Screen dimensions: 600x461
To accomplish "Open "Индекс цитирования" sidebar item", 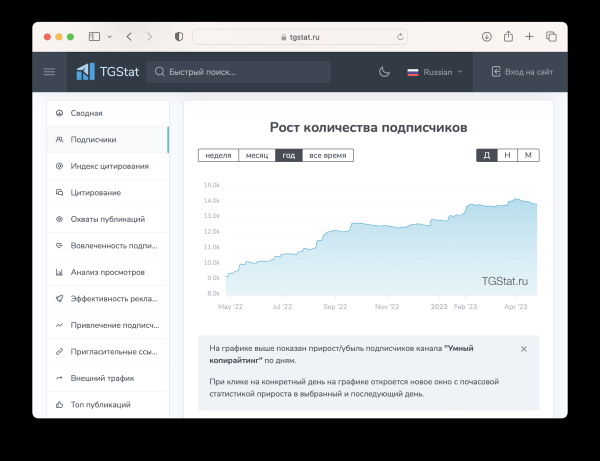I will pos(109,166).
